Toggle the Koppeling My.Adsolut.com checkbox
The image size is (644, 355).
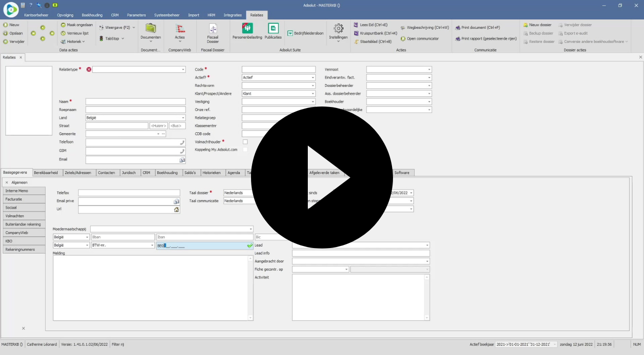click(245, 150)
